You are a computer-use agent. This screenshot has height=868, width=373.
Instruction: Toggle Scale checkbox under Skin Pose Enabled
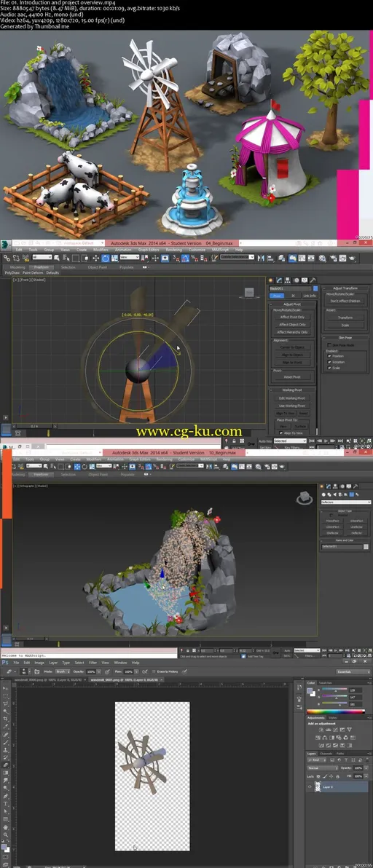coord(329,368)
